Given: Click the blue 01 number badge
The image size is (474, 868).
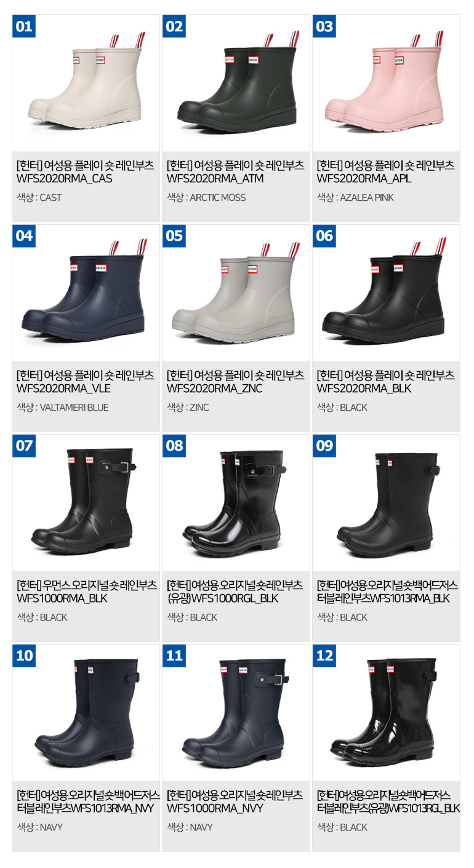Looking at the screenshot, I should [x=24, y=26].
